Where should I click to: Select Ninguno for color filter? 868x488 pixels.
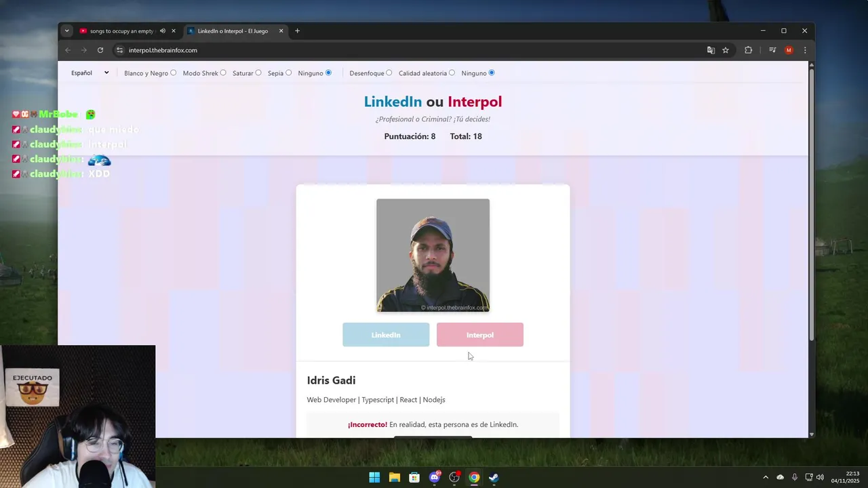329,73
